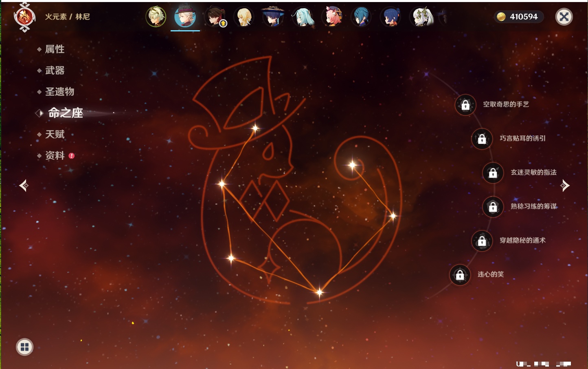This screenshot has width=588, height=369.
Task: View the 空取奇思的手艺 constellation label
Action: pos(506,104)
